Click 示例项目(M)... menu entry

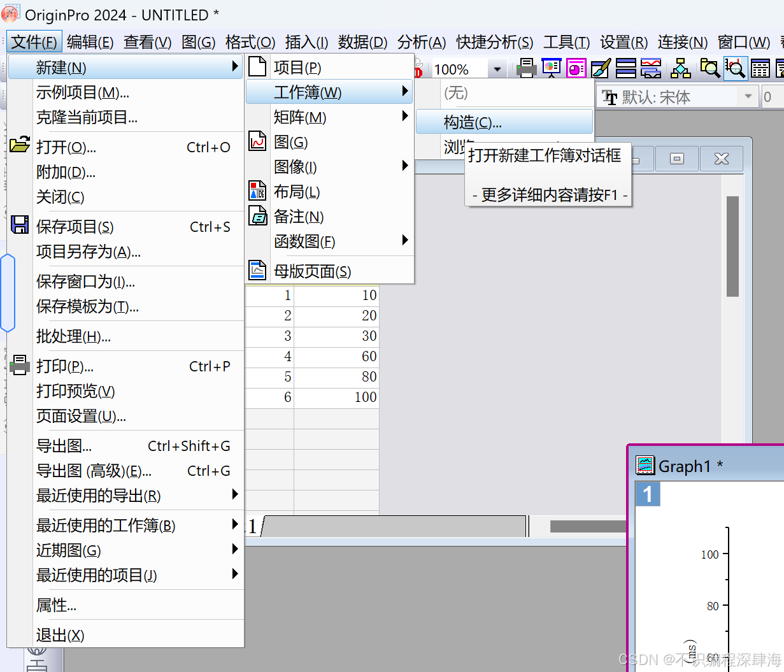(125, 92)
